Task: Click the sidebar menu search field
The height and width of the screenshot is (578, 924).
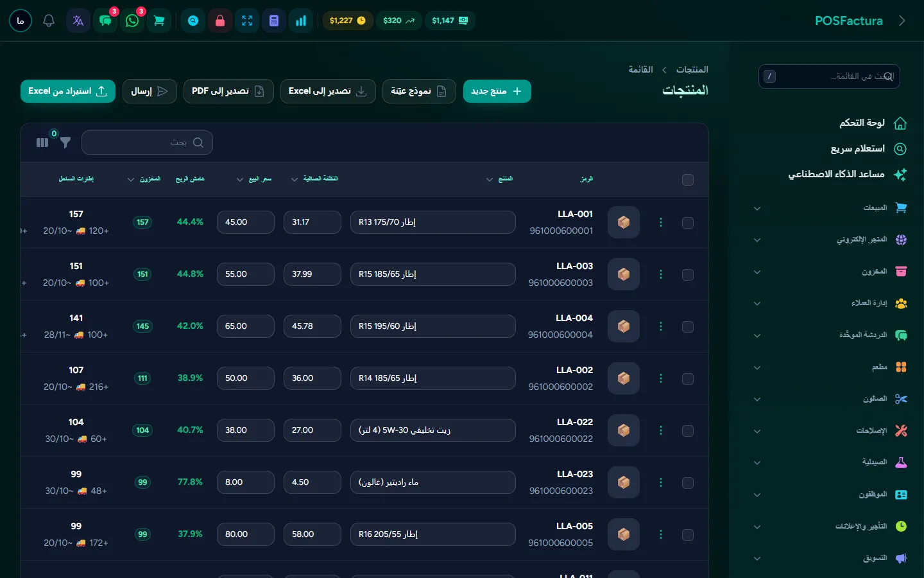Action: point(829,76)
